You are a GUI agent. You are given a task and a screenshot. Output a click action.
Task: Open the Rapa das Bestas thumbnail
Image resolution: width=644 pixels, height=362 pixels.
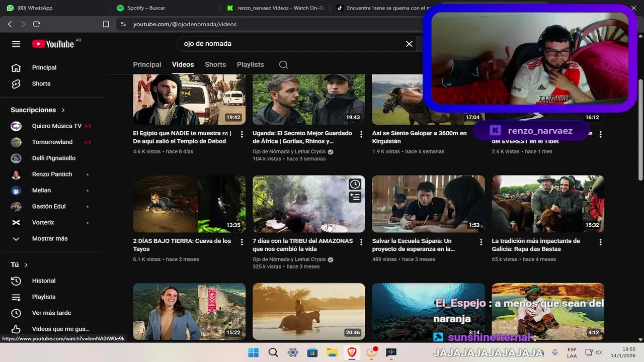[x=548, y=204]
